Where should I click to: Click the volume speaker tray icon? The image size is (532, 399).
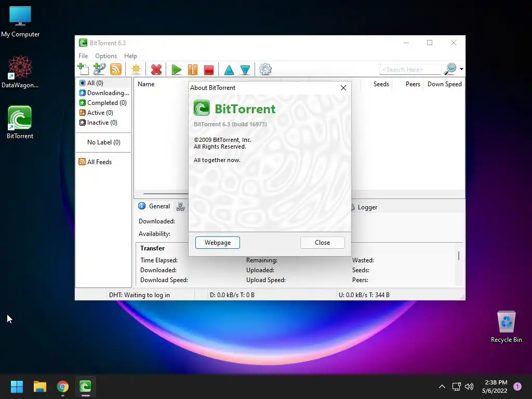pos(469,387)
